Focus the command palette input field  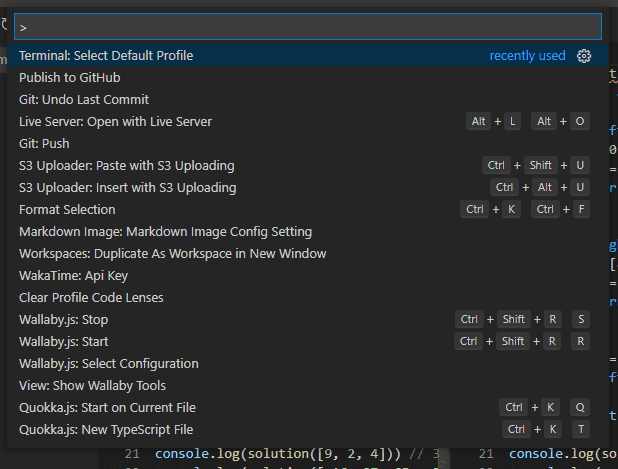pos(308,27)
